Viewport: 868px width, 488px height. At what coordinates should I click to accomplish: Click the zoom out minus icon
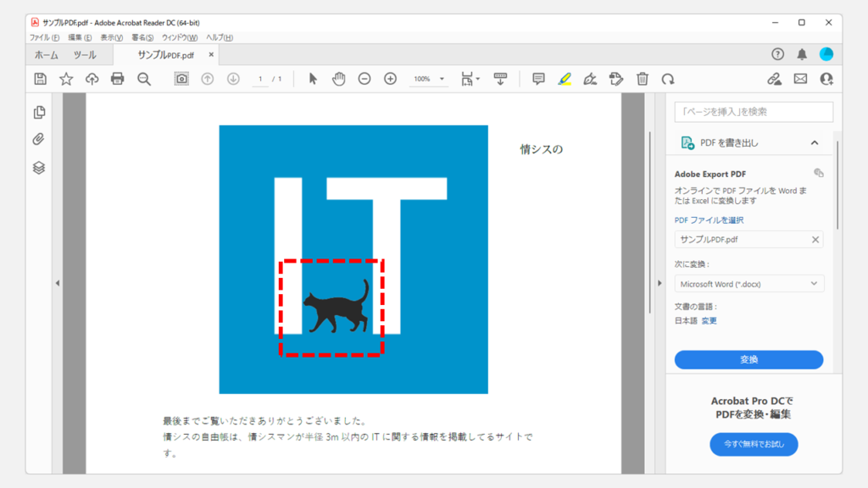(x=364, y=79)
